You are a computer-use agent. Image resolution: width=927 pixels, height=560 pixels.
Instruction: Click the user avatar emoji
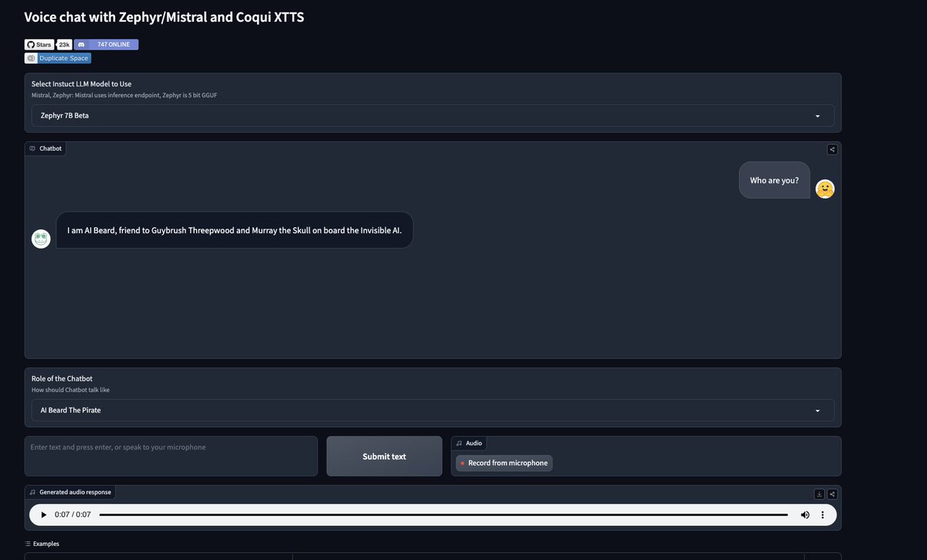click(825, 189)
